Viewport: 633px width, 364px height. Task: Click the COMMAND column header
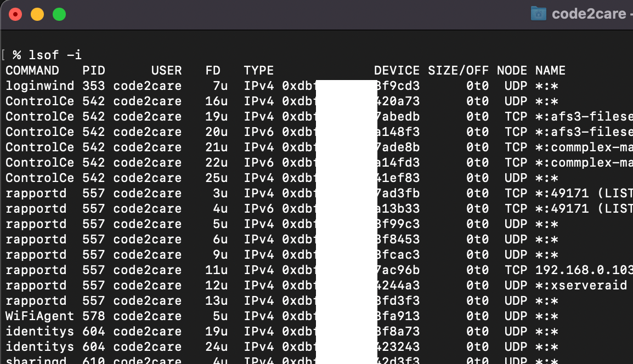[32, 70]
